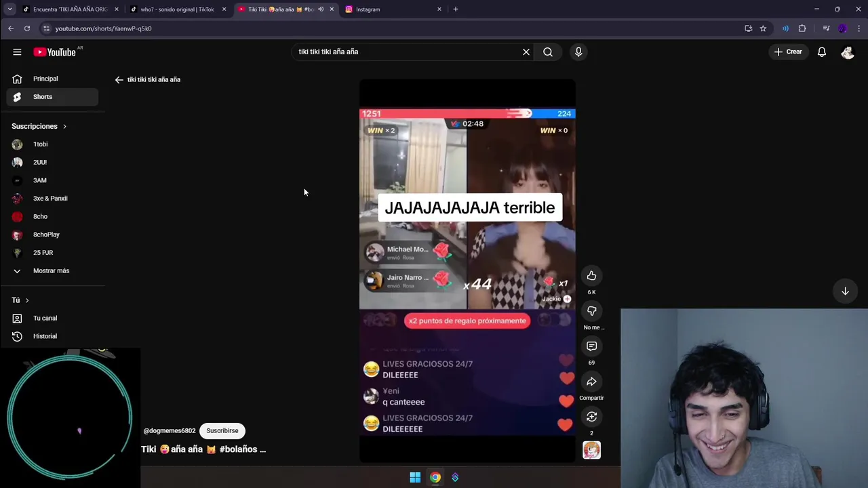Expand Suscripciones section

(39, 126)
